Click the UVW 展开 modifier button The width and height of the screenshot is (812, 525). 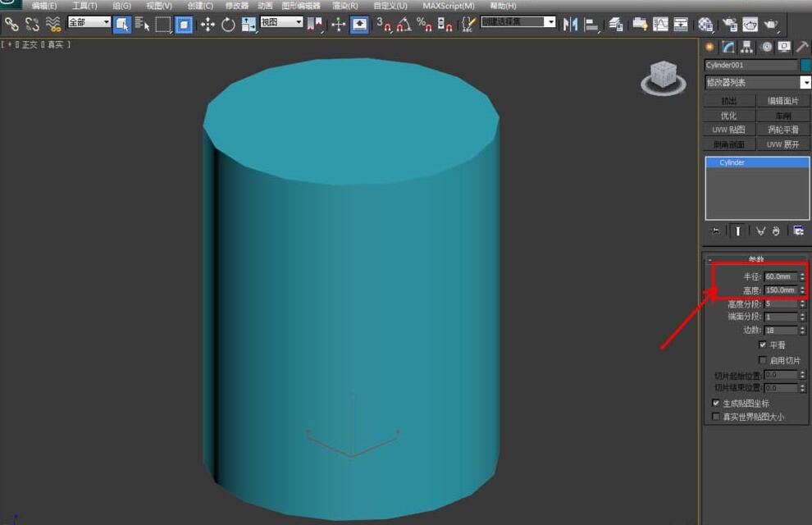pyautogui.click(x=782, y=144)
